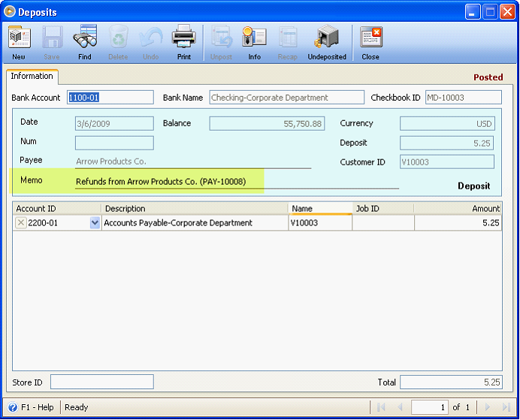
Task: Click the Job ID column header
Action: pos(383,209)
